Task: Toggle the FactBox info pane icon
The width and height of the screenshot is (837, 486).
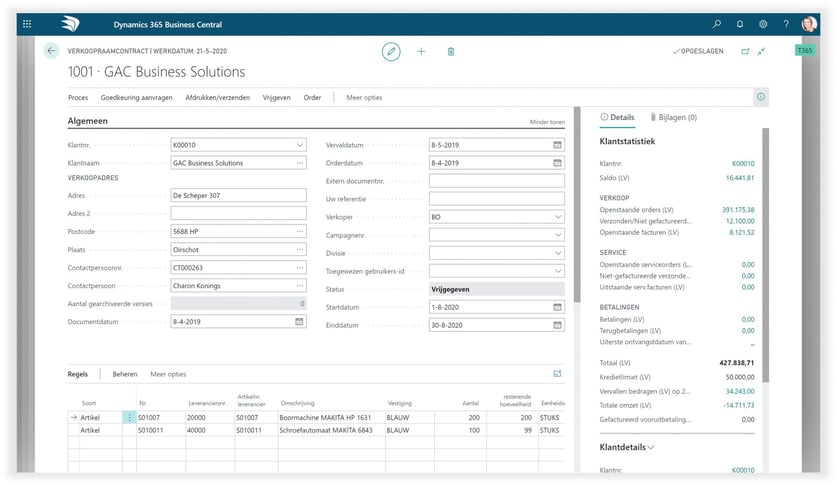Action: click(761, 97)
